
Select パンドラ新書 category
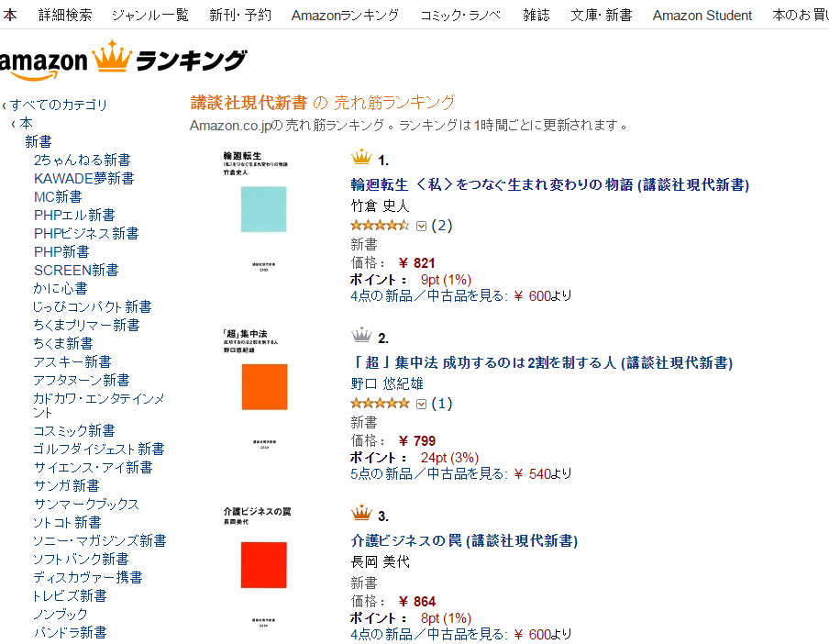coord(70,632)
